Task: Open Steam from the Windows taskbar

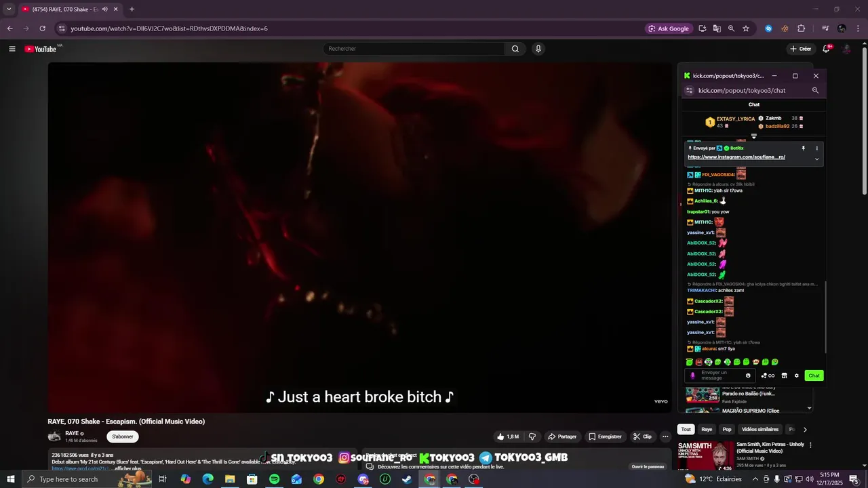Action: (407, 479)
